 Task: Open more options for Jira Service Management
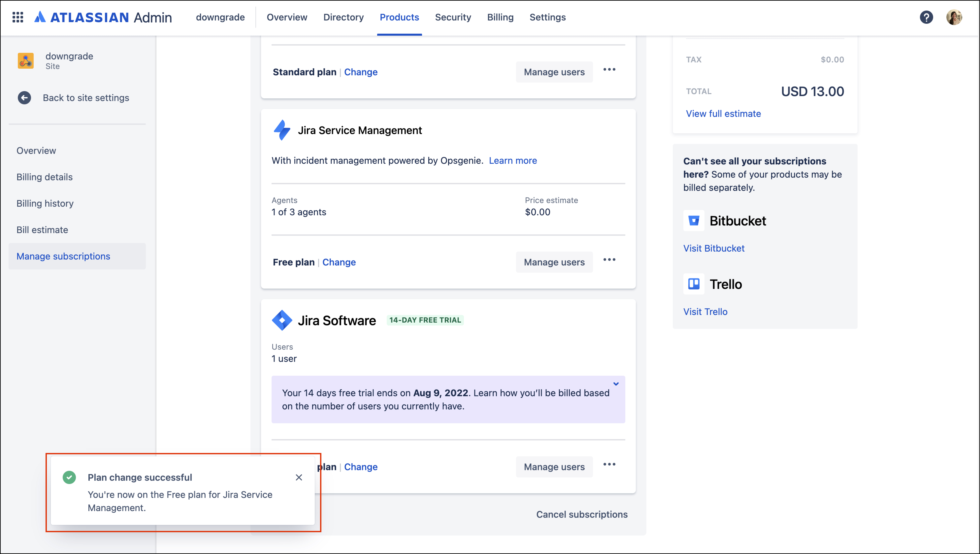click(609, 260)
